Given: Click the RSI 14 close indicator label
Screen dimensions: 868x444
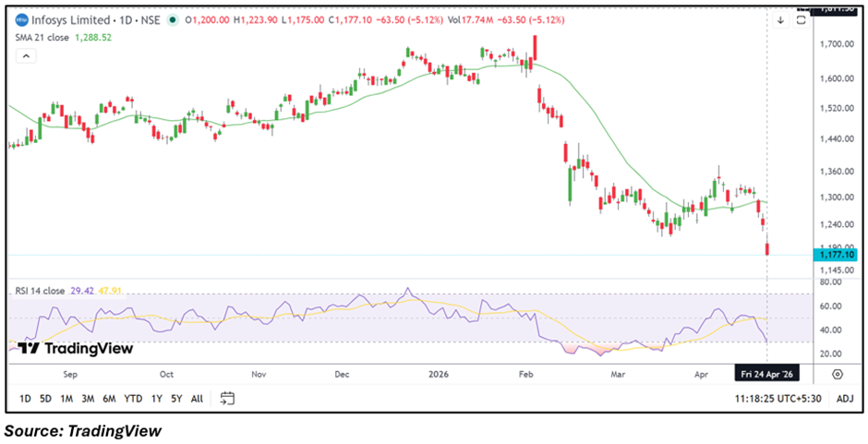Looking at the screenshot, I should (40, 291).
